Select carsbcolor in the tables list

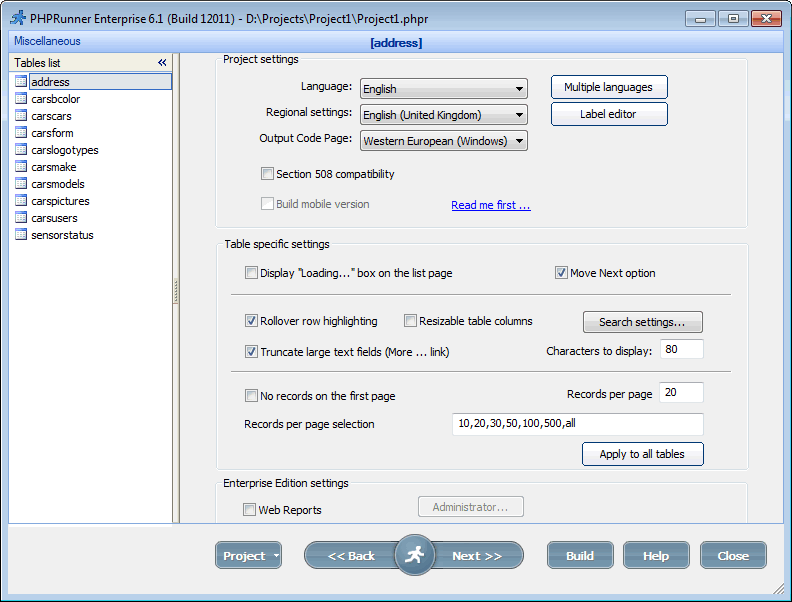pos(56,99)
